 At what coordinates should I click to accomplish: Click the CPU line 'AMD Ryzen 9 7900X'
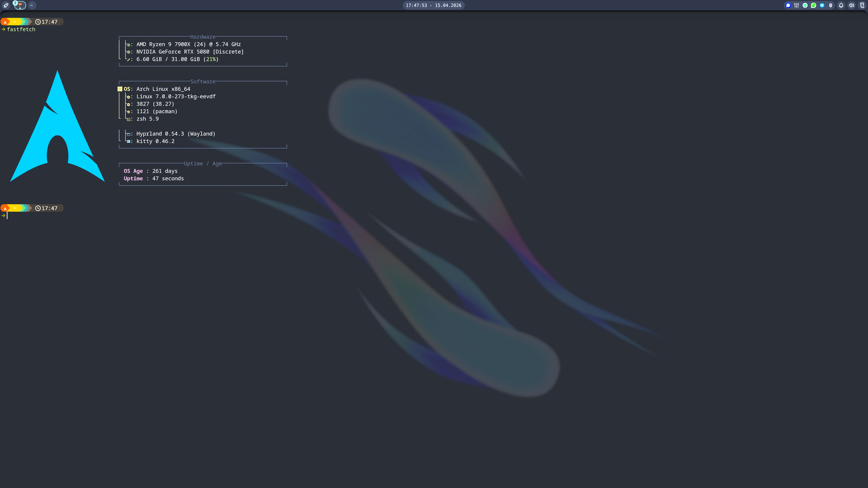pyautogui.click(x=189, y=44)
